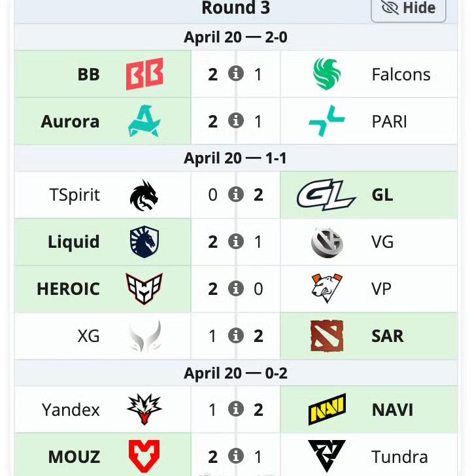Image resolution: width=470 pixels, height=476 pixels.
Task: Click the SAR Dota 2 logo
Action: pyautogui.click(x=327, y=336)
